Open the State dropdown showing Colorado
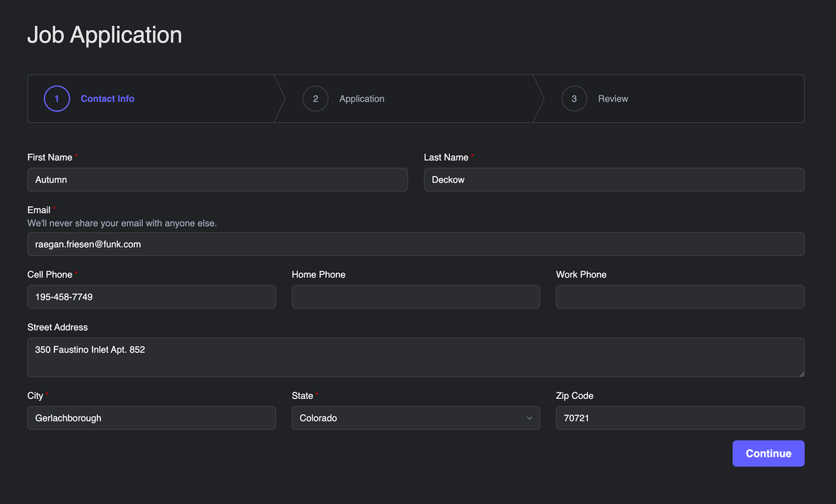Viewport: 836px width, 504px height. click(416, 418)
